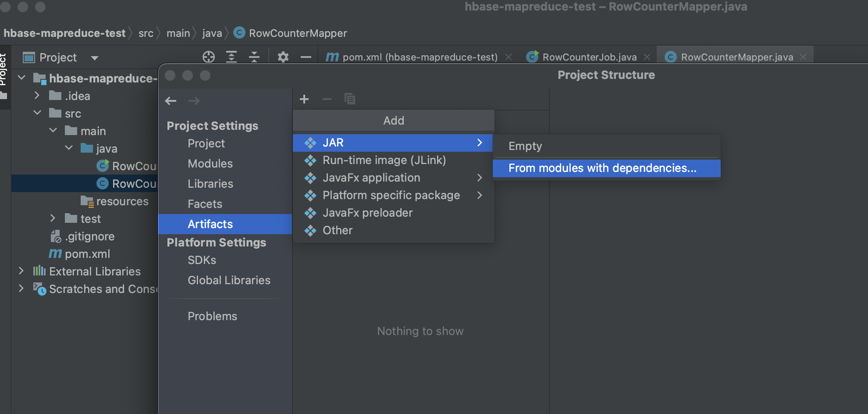Click the remove artifact minus icon

[327, 99]
